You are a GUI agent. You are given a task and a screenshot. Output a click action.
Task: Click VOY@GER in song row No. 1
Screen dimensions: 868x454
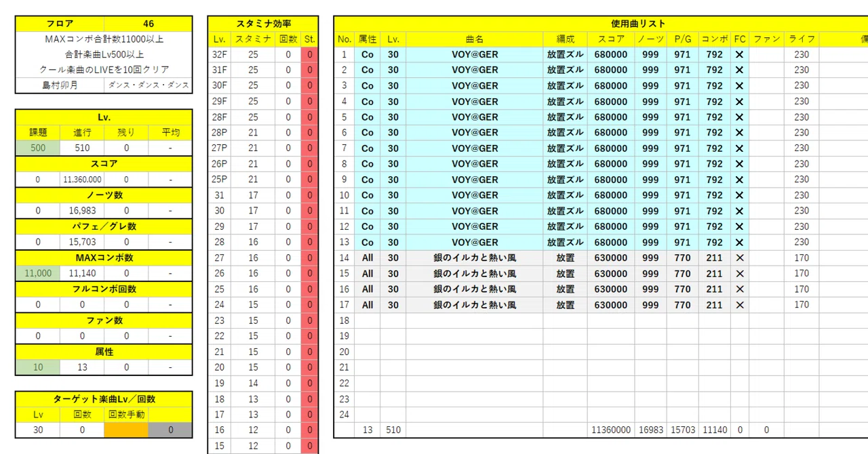click(475, 54)
